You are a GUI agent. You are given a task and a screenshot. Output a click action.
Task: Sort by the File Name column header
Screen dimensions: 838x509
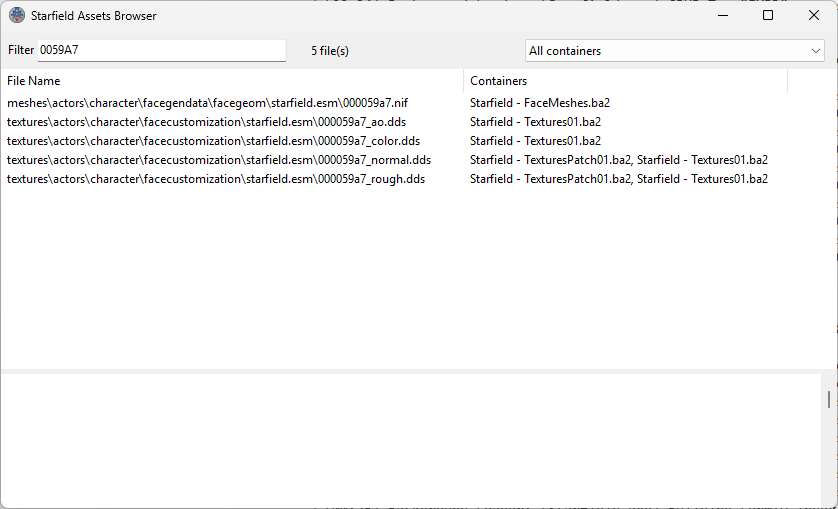click(34, 81)
